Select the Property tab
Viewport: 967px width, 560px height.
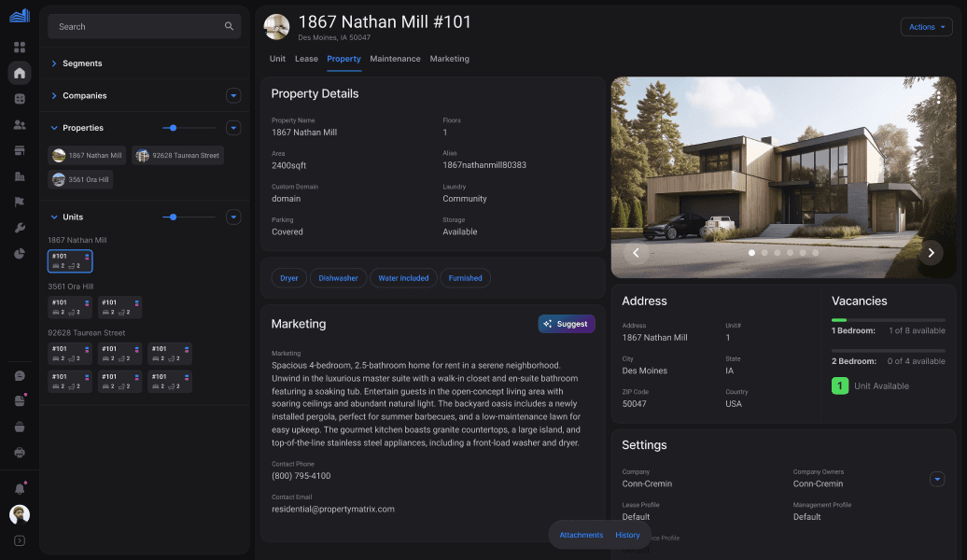click(x=343, y=59)
